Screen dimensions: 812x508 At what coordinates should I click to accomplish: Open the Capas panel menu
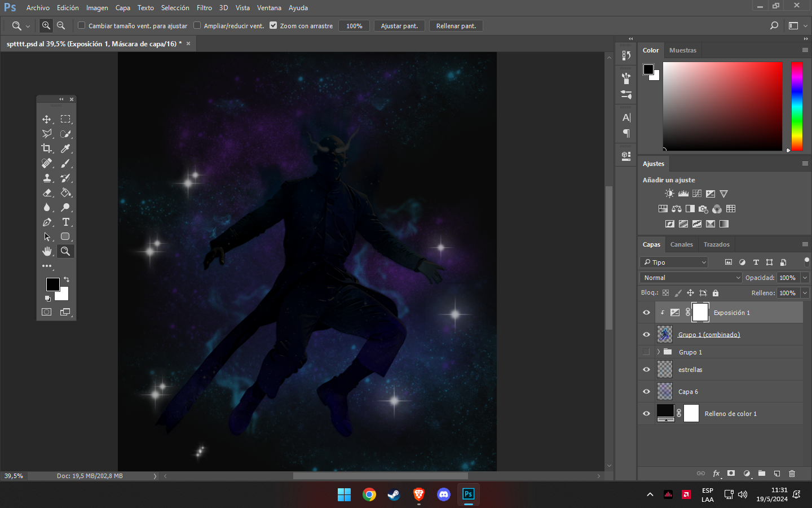[805, 244]
